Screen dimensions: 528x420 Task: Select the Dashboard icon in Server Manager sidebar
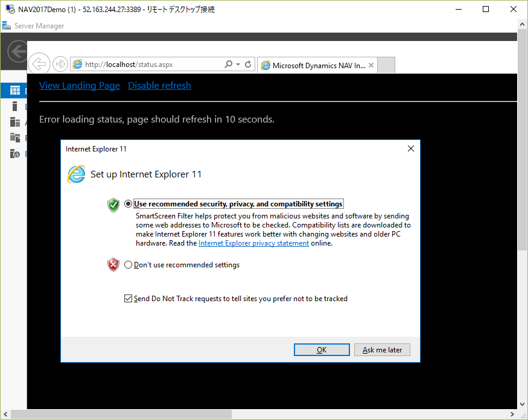[x=15, y=91]
